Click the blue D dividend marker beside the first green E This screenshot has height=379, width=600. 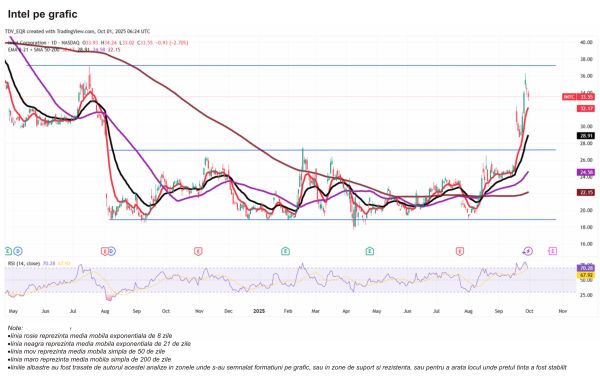pos(18,251)
